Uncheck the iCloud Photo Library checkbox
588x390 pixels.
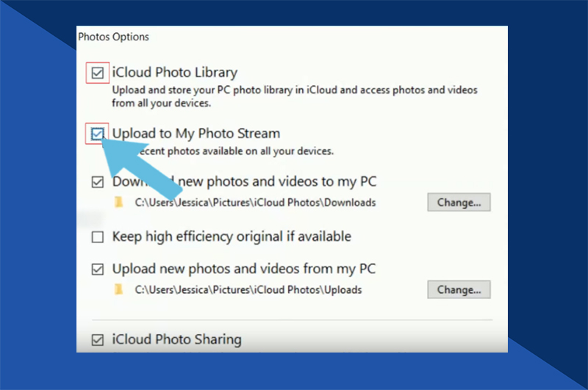coord(98,73)
